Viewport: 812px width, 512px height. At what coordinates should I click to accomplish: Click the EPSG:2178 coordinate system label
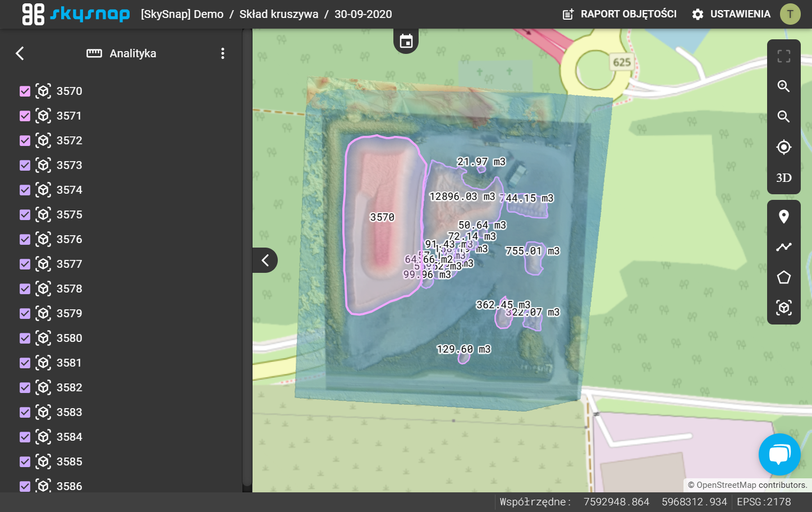(x=764, y=502)
